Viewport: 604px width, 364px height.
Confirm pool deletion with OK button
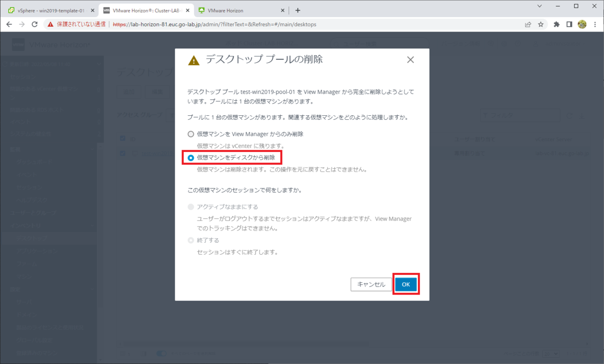tap(406, 284)
